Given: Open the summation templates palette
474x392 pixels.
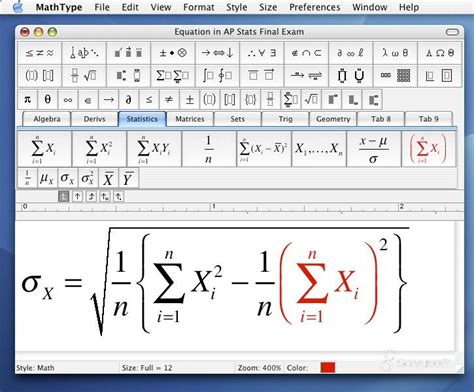Looking at the screenshot, I should coord(173,76).
